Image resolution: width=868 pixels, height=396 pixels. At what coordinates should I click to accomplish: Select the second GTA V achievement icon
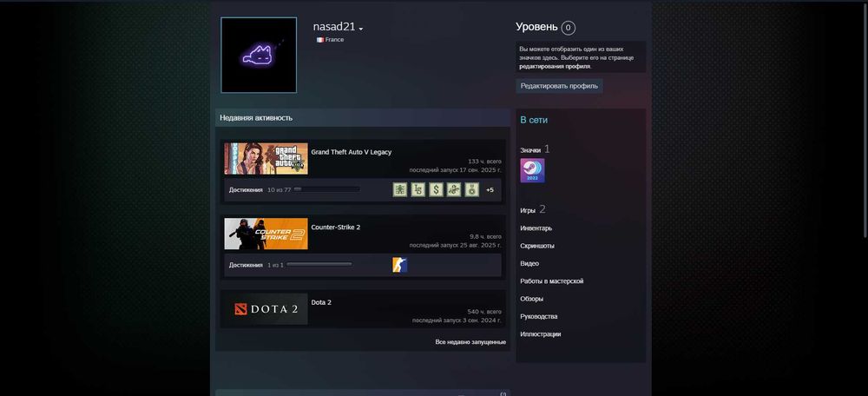point(418,190)
